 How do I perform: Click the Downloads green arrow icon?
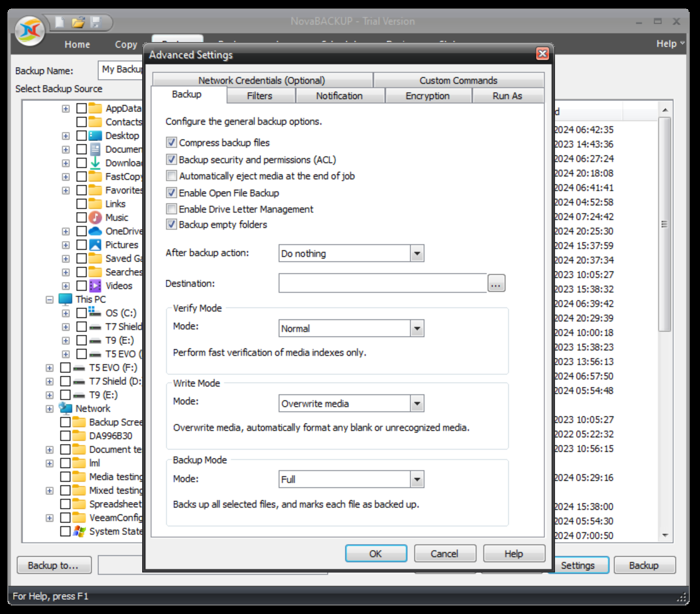(96, 163)
